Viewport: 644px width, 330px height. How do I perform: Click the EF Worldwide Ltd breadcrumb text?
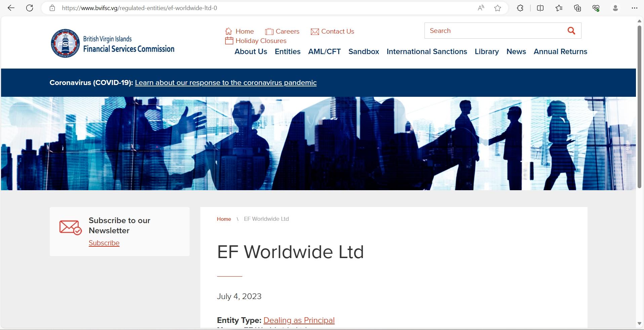267,219
